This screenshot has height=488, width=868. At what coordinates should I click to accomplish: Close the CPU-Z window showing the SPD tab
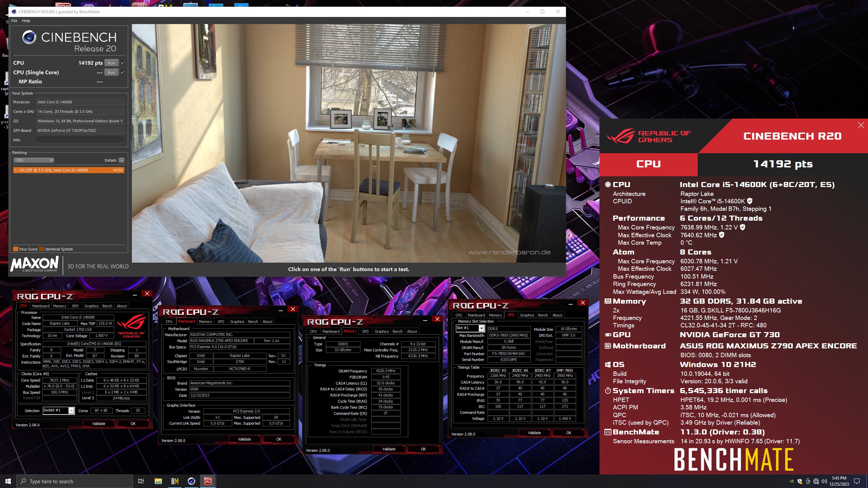(x=583, y=303)
